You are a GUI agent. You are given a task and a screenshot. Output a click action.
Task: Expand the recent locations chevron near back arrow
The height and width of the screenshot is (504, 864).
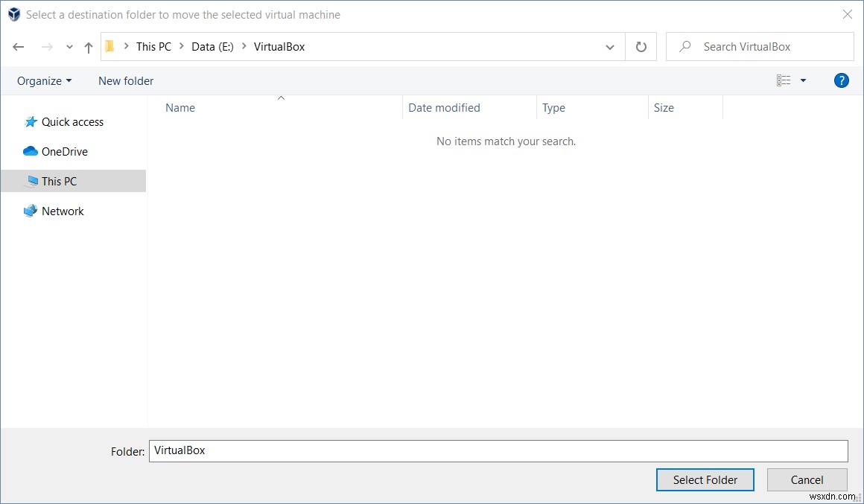click(69, 46)
